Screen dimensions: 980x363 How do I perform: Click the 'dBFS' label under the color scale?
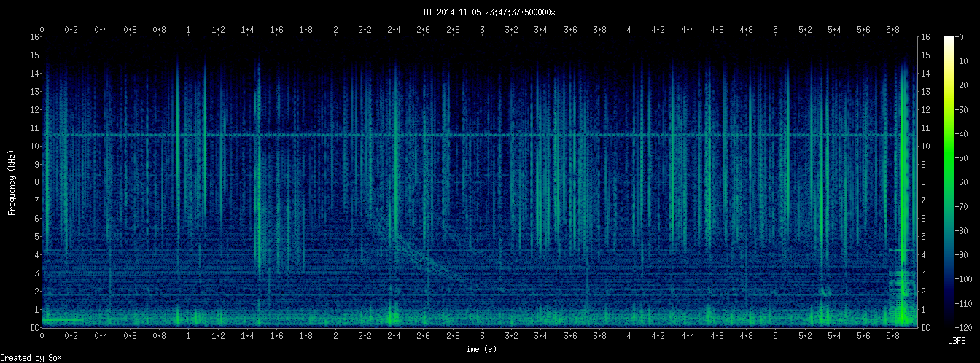(x=957, y=341)
